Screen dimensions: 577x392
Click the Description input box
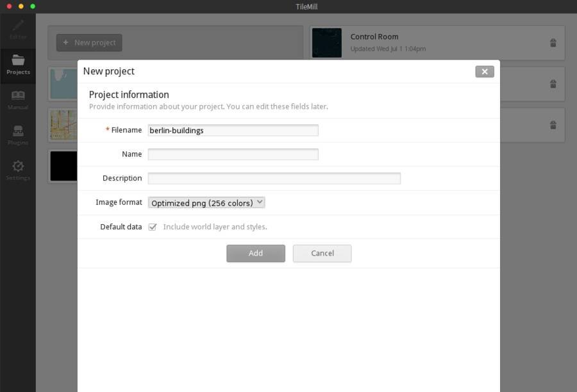[274, 179]
